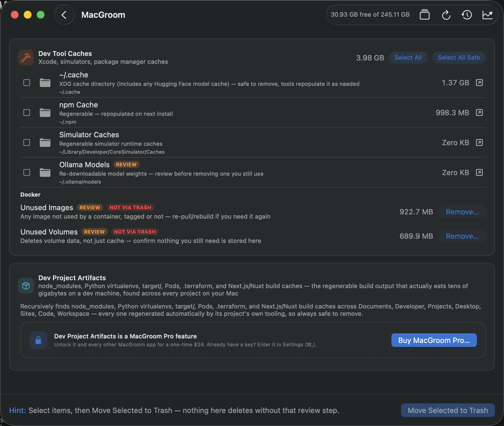Click the npm Cache folder icon
This screenshot has width=504, height=426.
pos(45,113)
